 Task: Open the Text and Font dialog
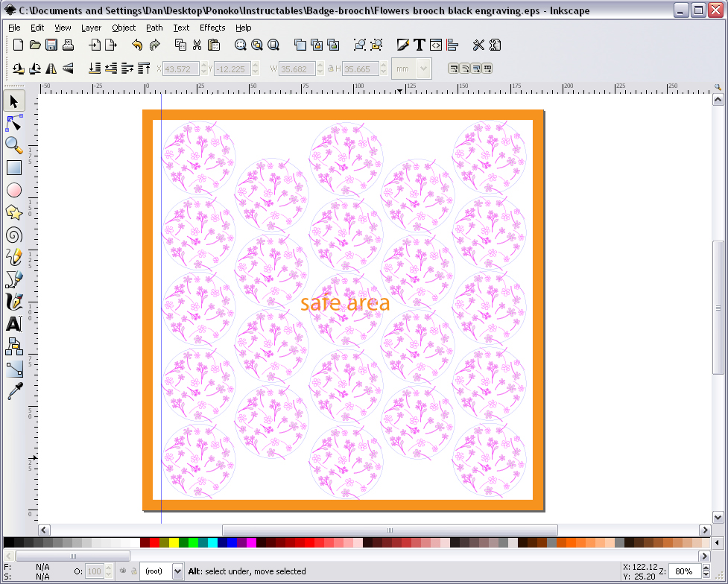[x=420, y=45]
